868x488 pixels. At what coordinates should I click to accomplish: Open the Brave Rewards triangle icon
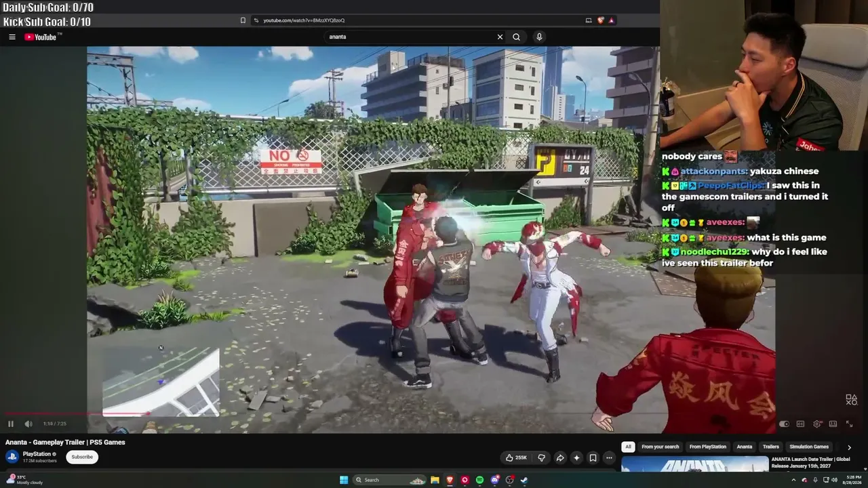pyautogui.click(x=611, y=20)
